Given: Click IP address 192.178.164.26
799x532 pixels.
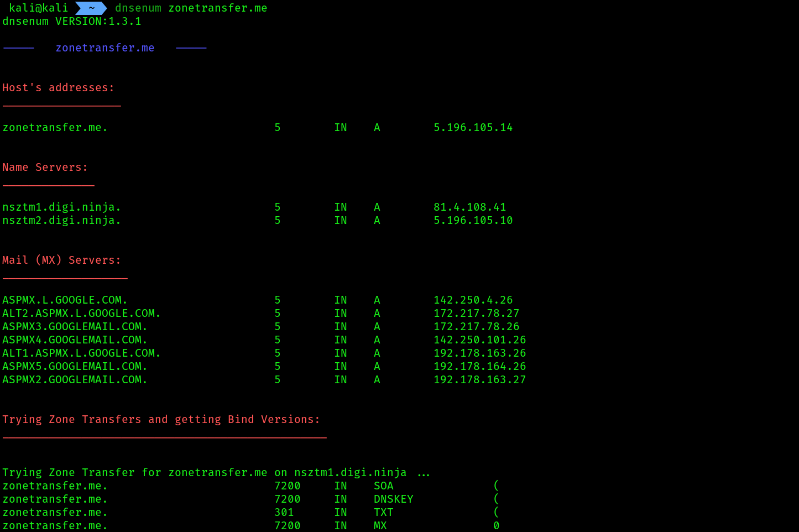Looking at the screenshot, I should point(480,367).
